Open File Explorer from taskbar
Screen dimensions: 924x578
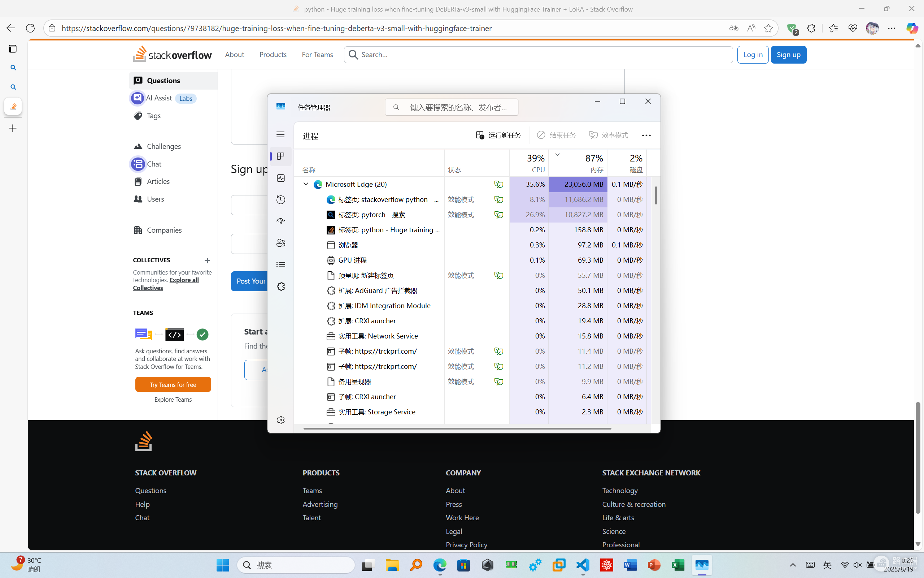392,565
